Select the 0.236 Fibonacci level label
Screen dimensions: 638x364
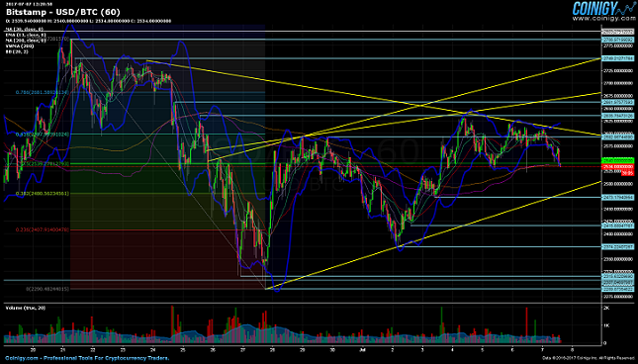[43, 229]
